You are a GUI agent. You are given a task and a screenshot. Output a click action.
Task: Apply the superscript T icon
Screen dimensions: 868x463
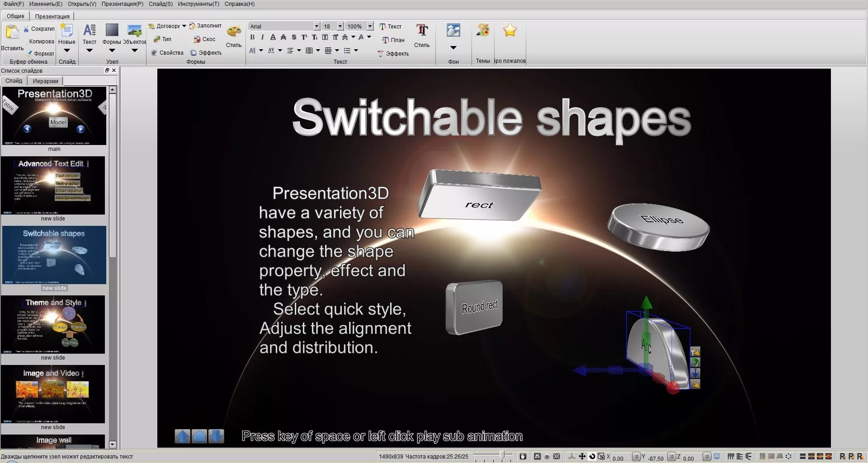click(304, 37)
